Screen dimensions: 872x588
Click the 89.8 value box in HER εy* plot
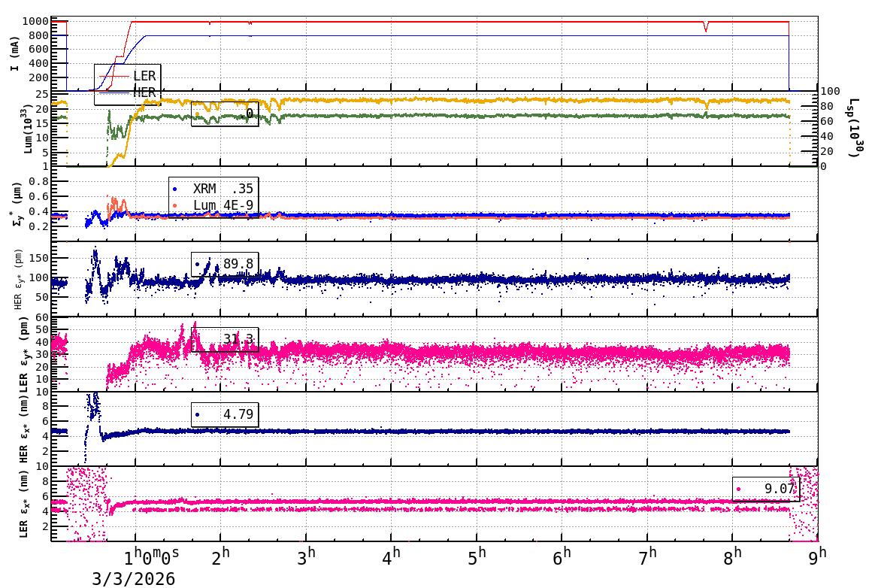coord(225,264)
